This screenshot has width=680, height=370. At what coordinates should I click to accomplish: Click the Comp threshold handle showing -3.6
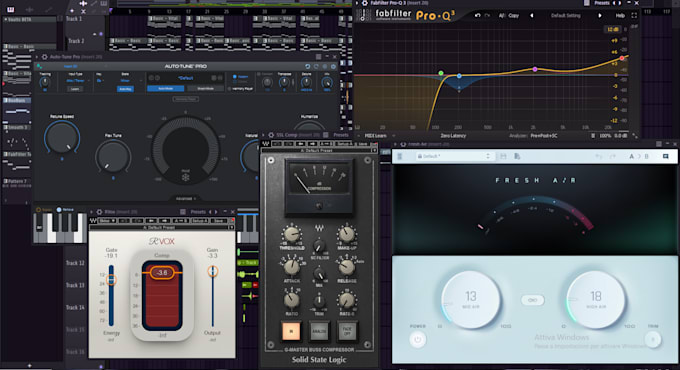(162, 272)
